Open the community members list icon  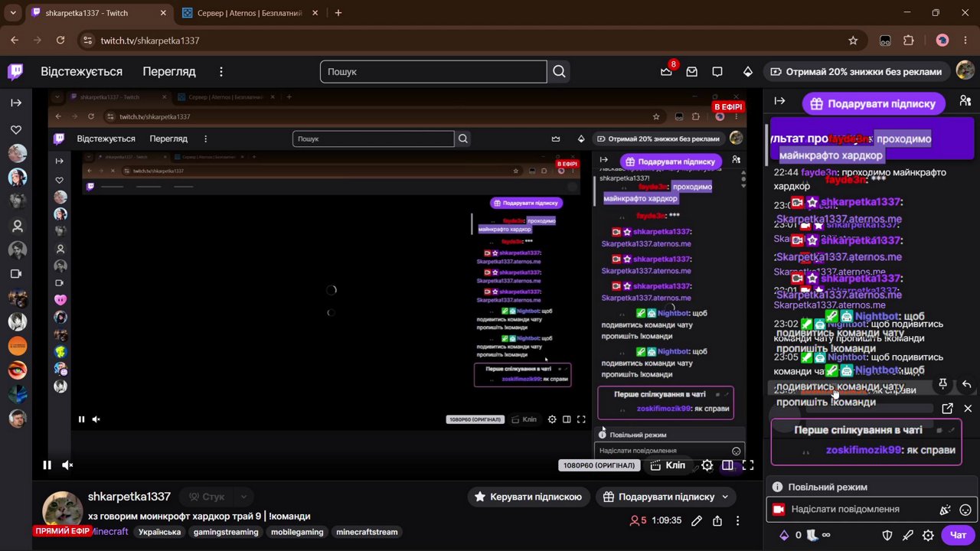965,101
